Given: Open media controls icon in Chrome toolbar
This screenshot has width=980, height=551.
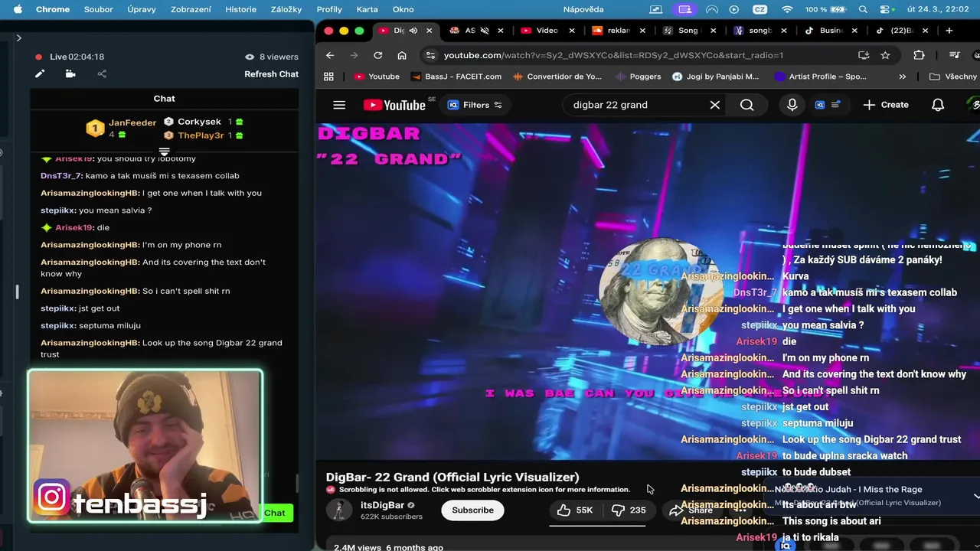Looking at the screenshot, I should click(x=954, y=55).
